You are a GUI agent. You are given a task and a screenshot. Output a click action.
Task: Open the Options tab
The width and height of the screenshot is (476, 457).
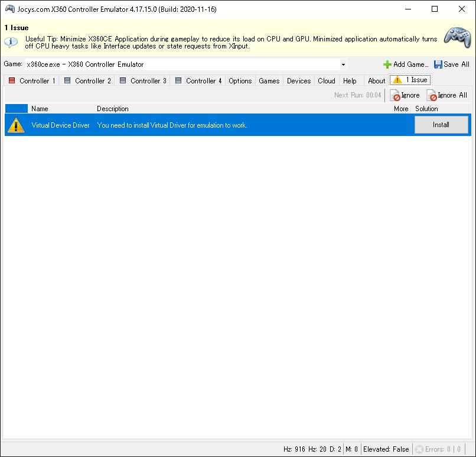click(240, 81)
